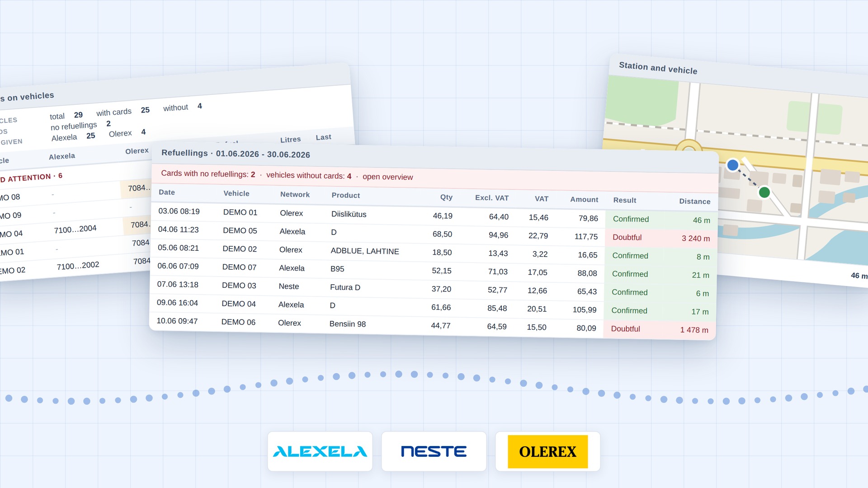
Task: Click the Distance column header
Action: coord(695,202)
